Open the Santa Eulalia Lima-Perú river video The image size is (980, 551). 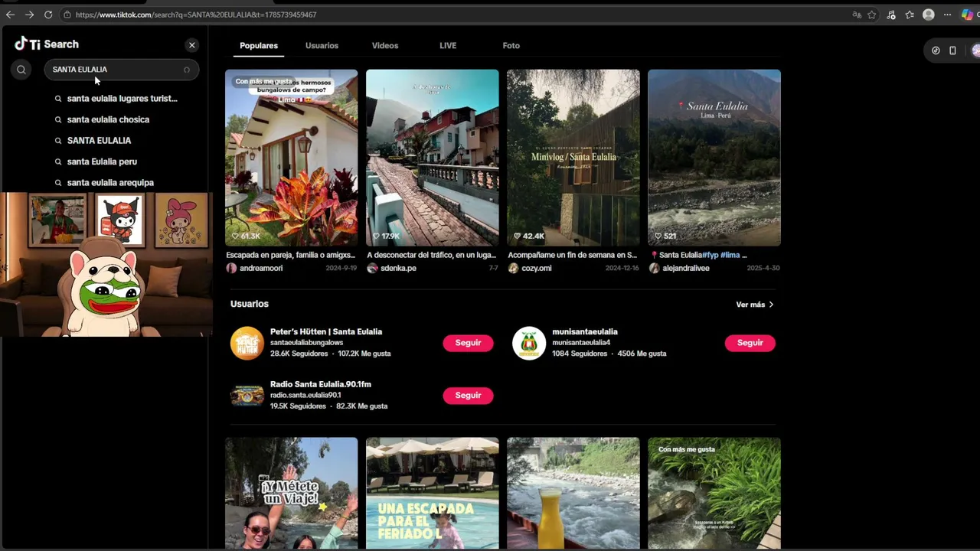click(x=714, y=158)
